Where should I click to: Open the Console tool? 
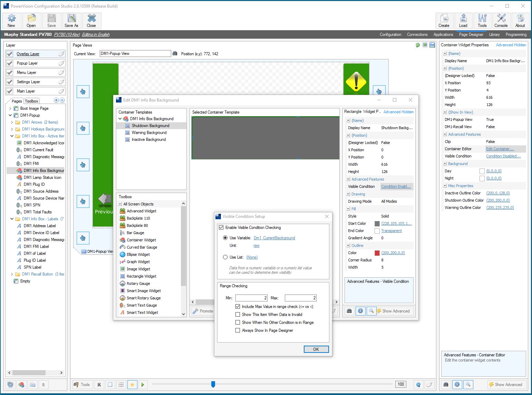[501, 21]
